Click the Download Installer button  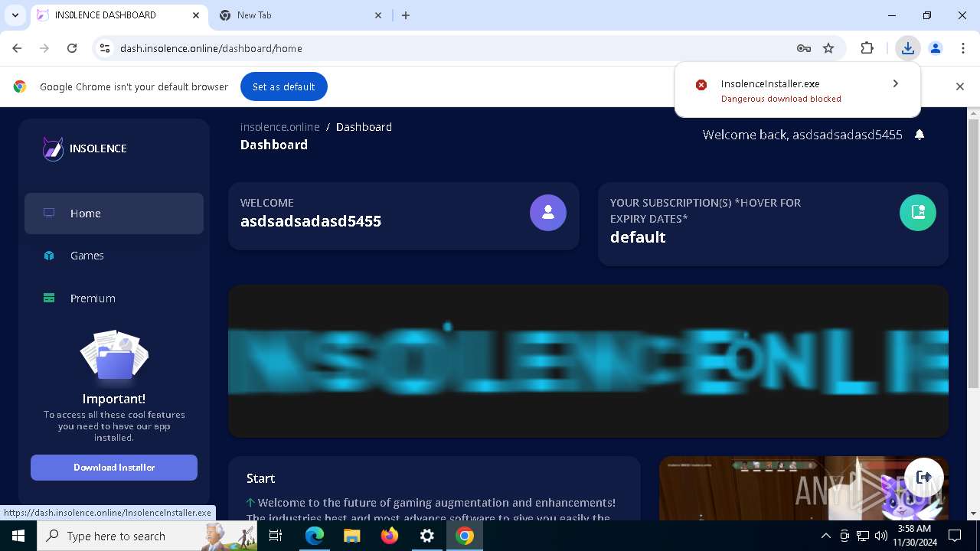[x=114, y=468]
